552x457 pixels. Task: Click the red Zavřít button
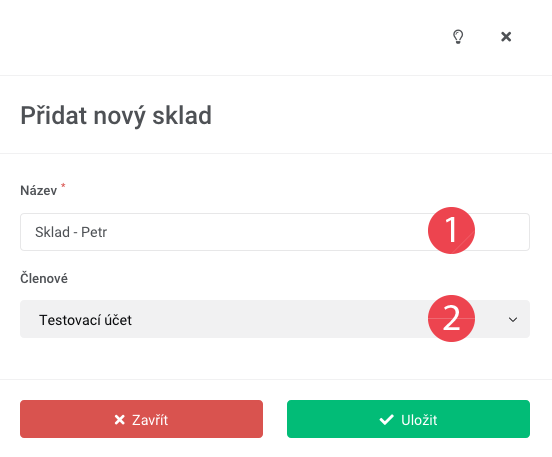(x=142, y=419)
